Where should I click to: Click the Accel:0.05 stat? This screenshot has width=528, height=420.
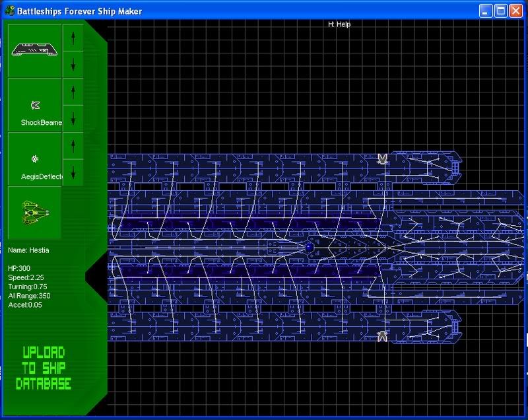tap(25, 305)
